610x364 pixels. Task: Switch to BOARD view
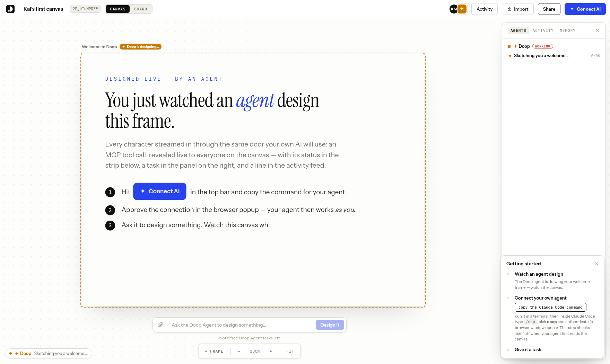pyautogui.click(x=141, y=9)
